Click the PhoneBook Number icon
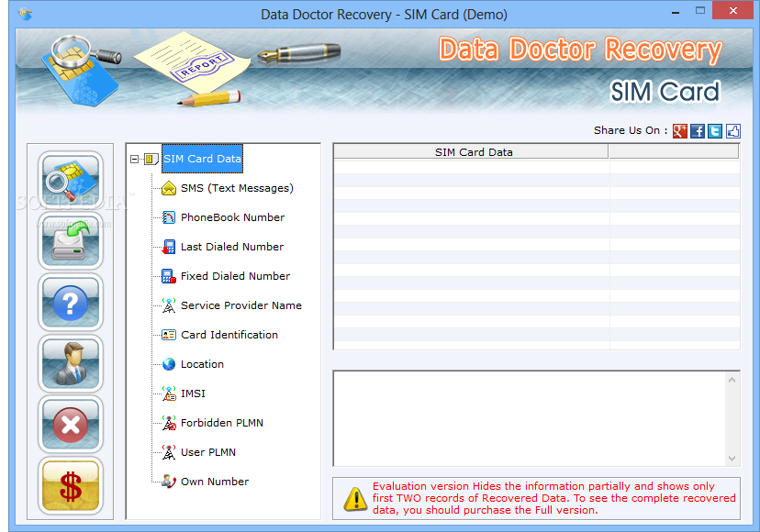Image resolution: width=760 pixels, height=532 pixels. [169, 217]
